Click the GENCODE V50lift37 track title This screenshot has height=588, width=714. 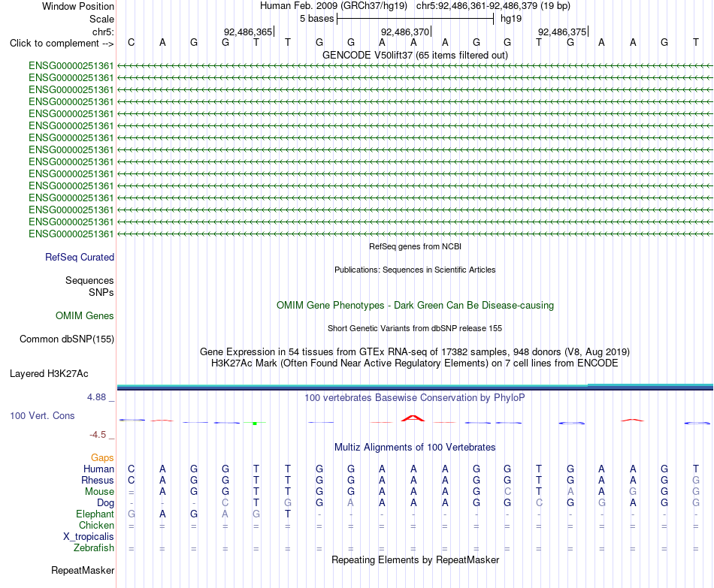click(x=415, y=55)
